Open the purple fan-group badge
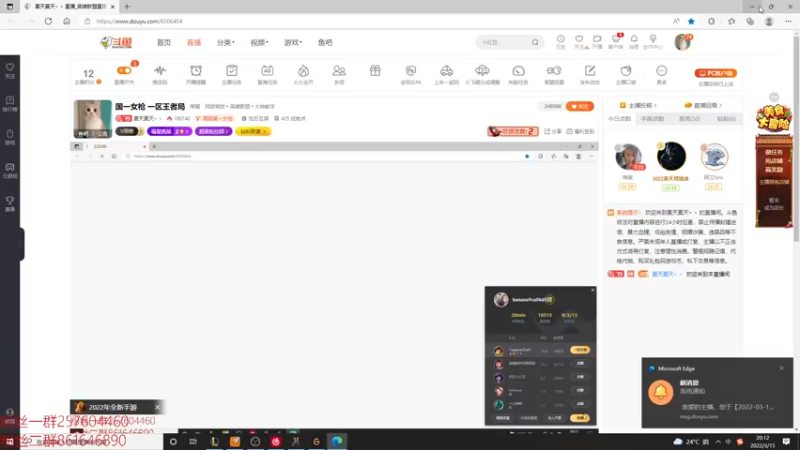The height and width of the screenshot is (450, 800). 213,131
